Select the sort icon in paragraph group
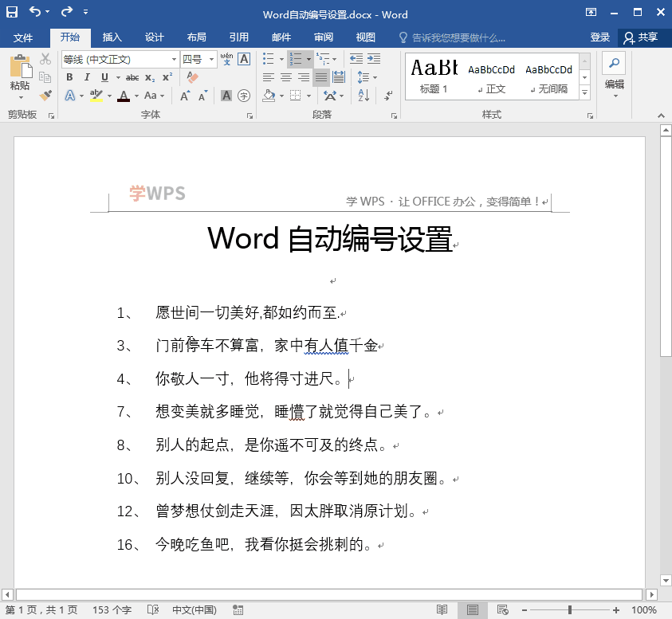 click(x=363, y=96)
